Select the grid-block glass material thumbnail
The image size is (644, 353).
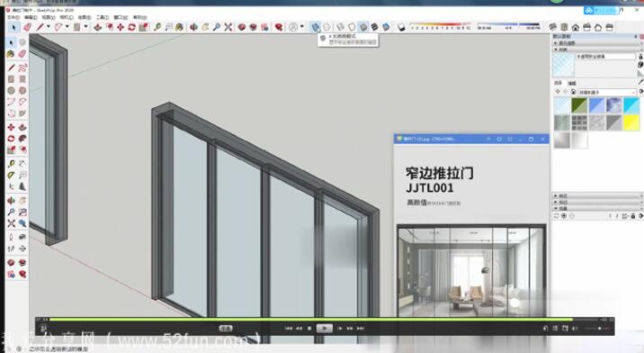(579, 122)
